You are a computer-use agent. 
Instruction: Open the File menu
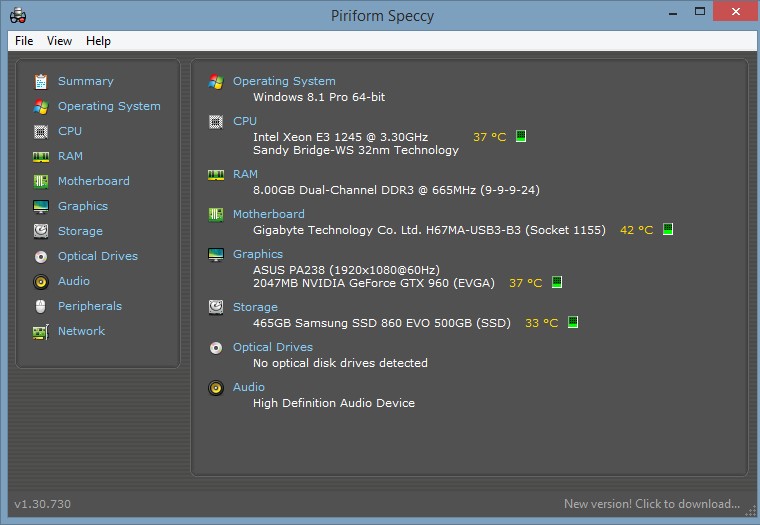click(24, 41)
